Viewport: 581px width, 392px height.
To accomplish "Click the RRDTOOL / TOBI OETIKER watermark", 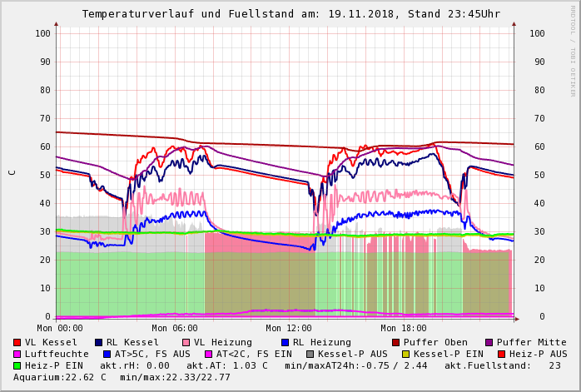I will pyautogui.click(x=573, y=50).
